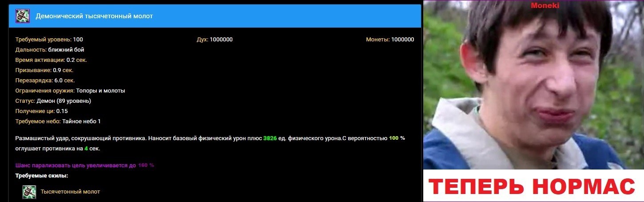This screenshot has width=644, height=202.
Task: Click the Требуемые скилы heading
Action: 41,176
